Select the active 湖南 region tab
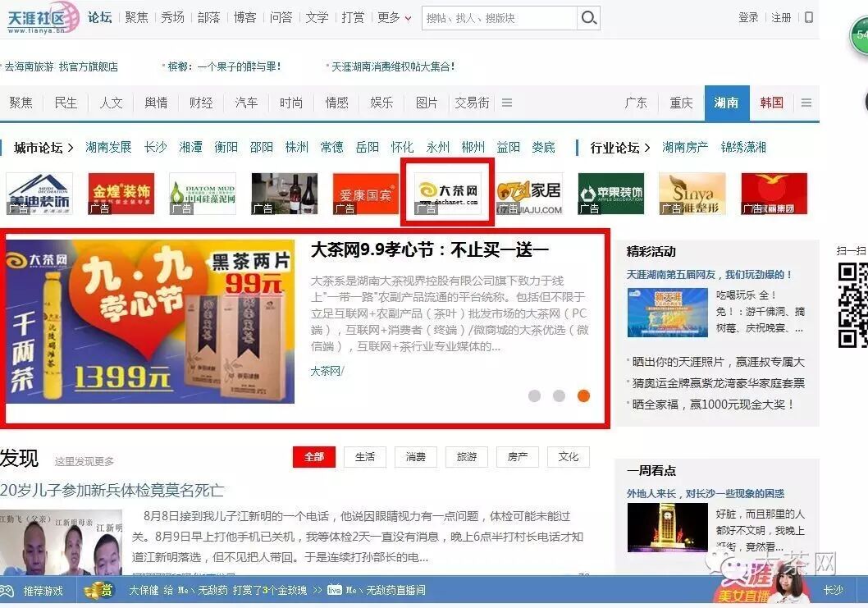Image resolution: width=868 pixels, height=608 pixels. point(727,103)
